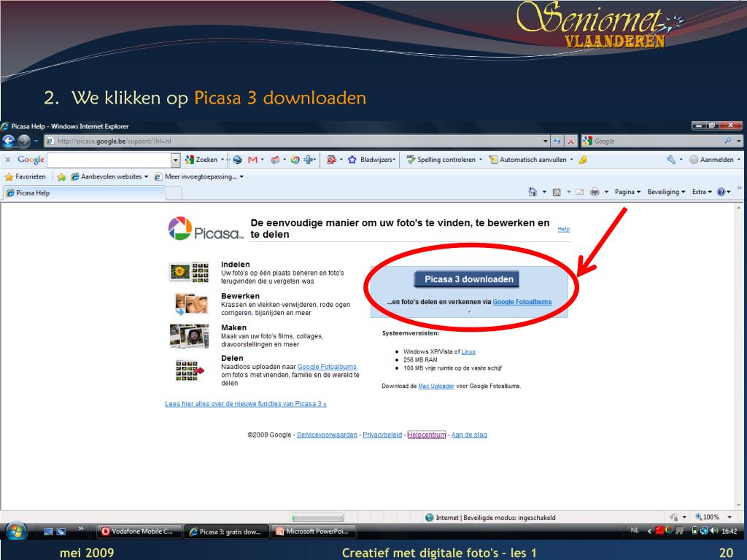Screen dimensions: 747x560
Task: Open the Google Fotoalbums link in blue box
Action: tap(522, 302)
